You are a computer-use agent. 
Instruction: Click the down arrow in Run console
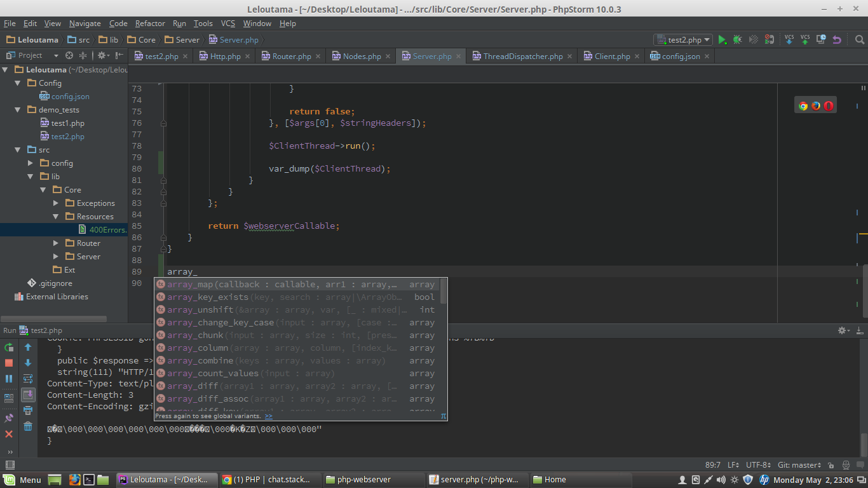[x=28, y=363]
